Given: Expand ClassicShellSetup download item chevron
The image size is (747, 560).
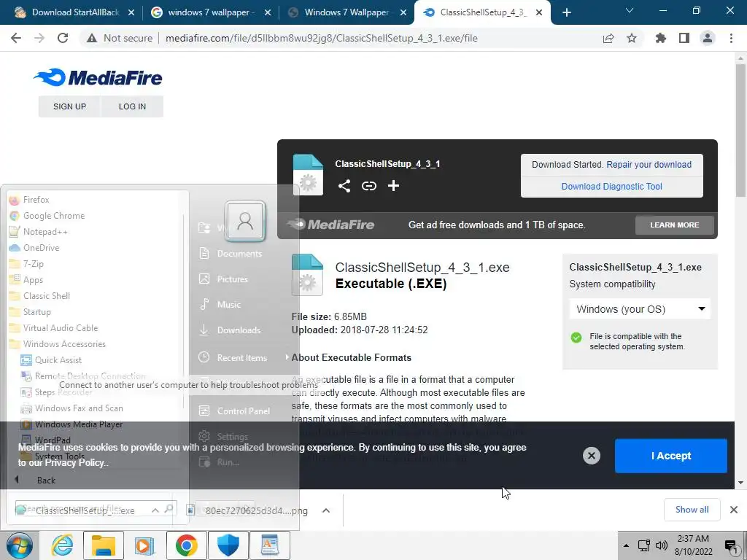Looking at the screenshot, I should [x=155, y=510].
